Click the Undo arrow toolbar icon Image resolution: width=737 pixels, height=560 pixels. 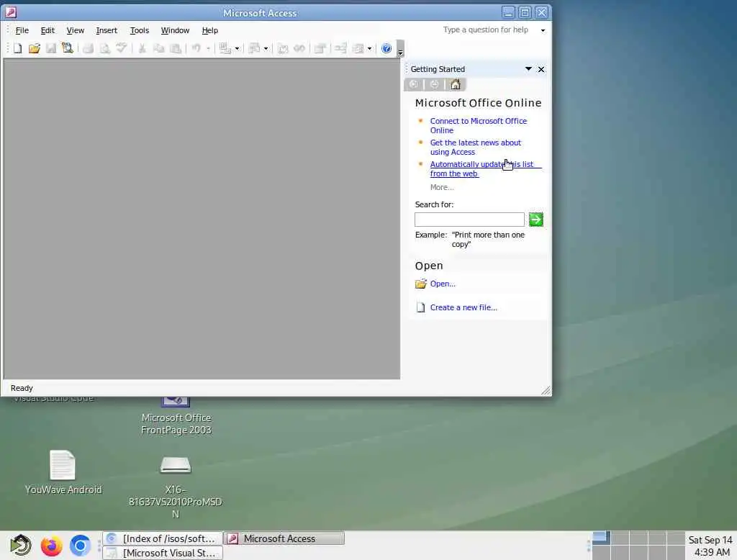point(196,48)
